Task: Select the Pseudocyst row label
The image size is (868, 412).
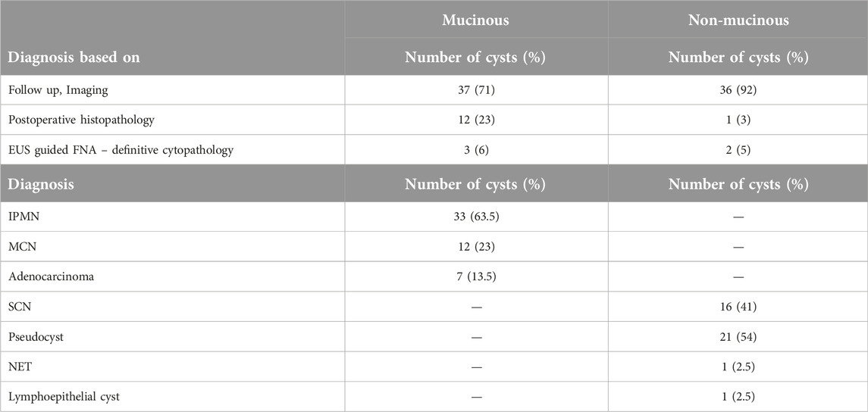Action: [36, 336]
